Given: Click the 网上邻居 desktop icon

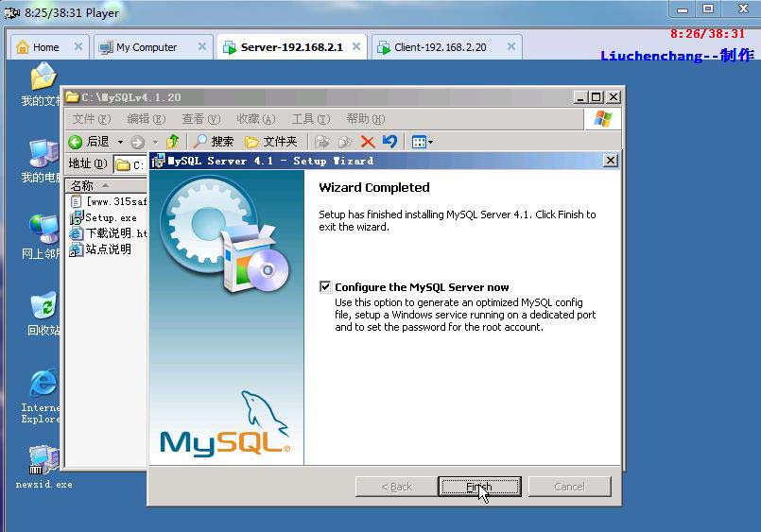Looking at the screenshot, I should pos(43,237).
